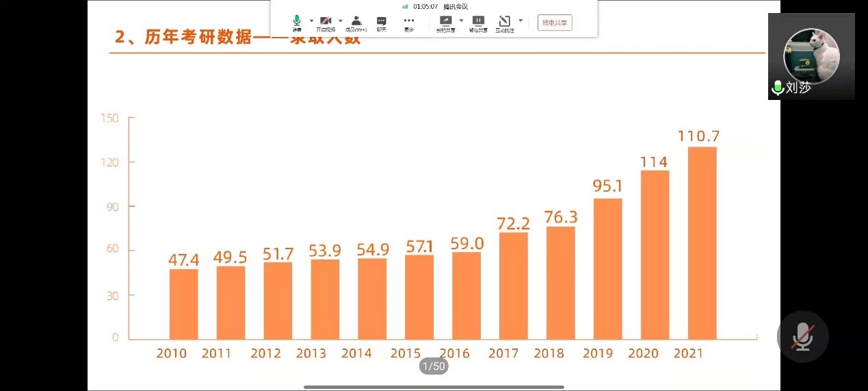
Task: Click the 2021 bar labeled 110.7
Action: tap(702, 242)
